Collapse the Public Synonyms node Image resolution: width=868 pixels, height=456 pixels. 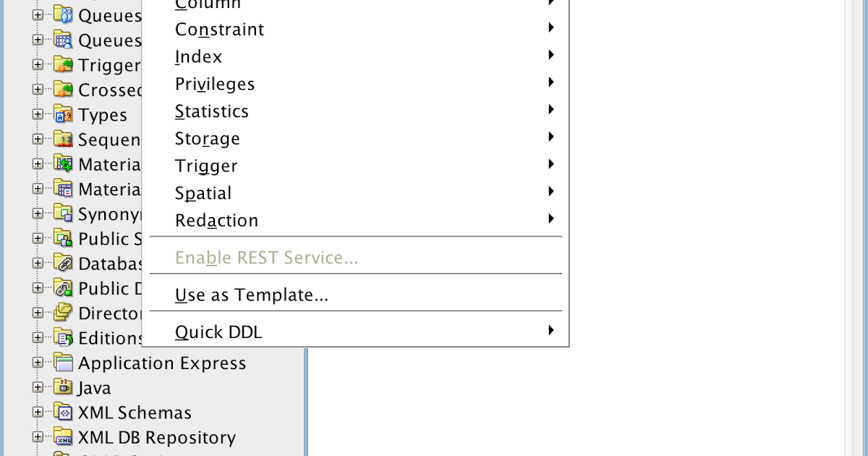coord(38,239)
